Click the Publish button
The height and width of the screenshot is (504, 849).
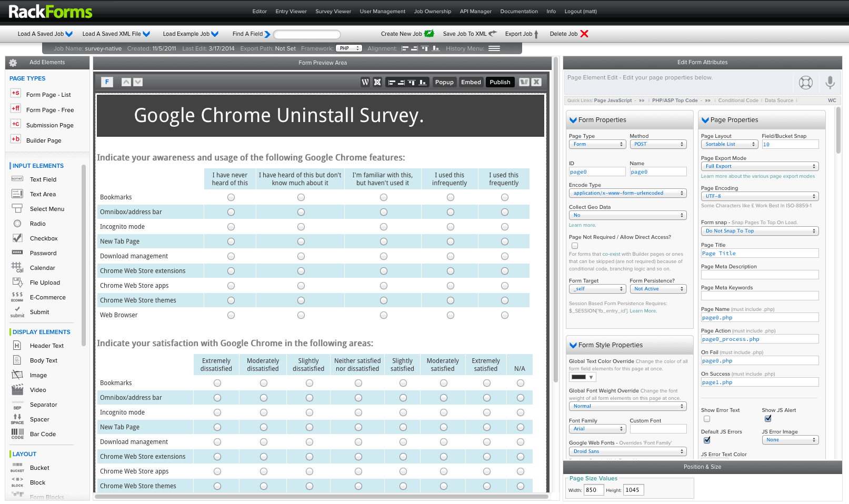click(x=500, y=82)
